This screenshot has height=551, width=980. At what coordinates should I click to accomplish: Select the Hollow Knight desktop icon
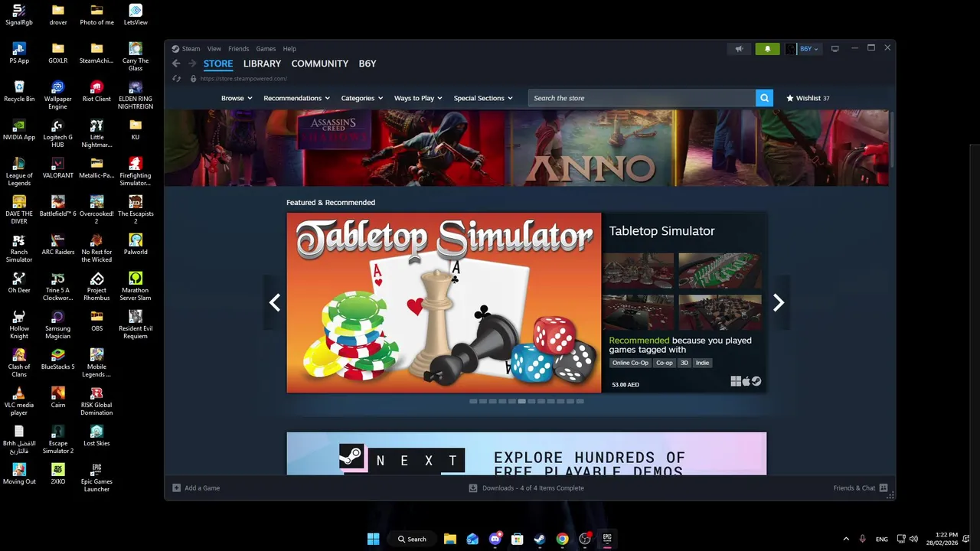[19, 324]
